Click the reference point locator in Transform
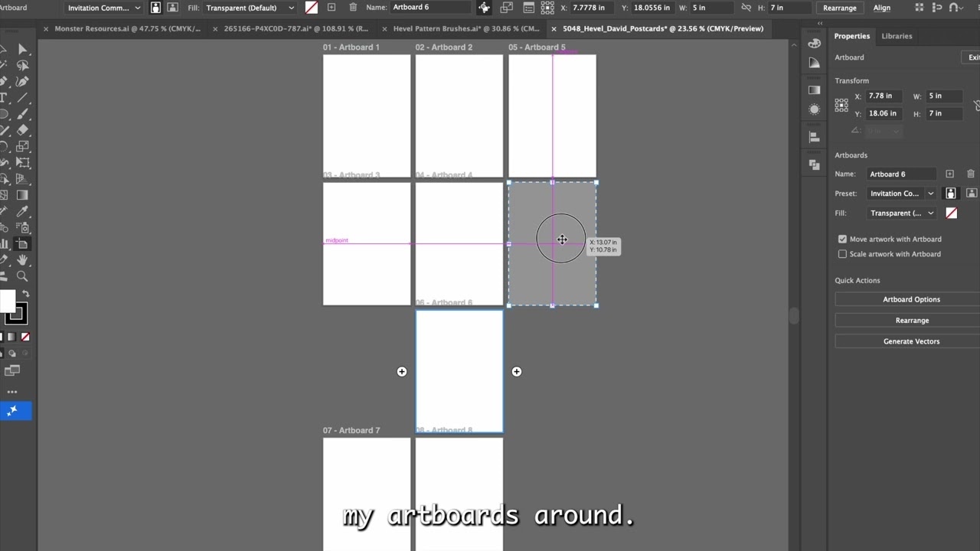 pyautogui.click(x=841, y=105)
